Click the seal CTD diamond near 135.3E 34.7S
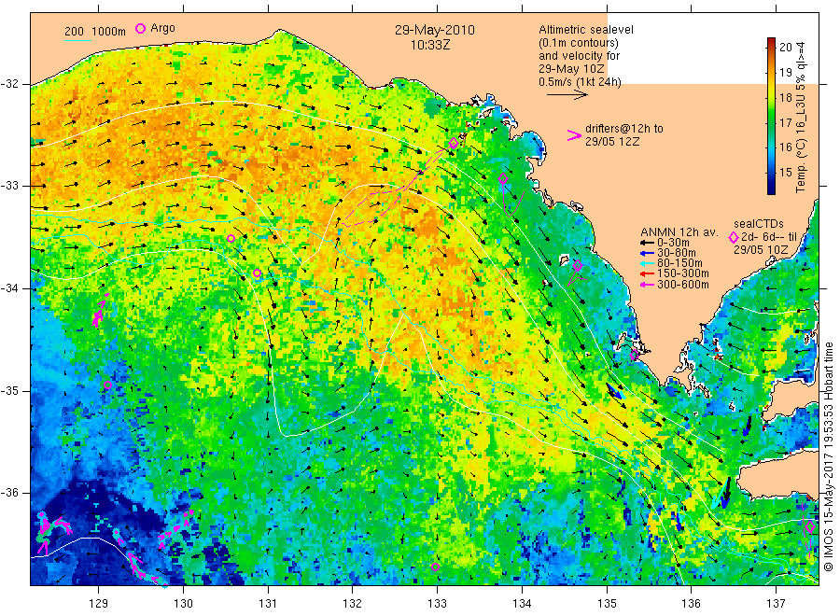The width and height of the screenshot is (840, 616). click(x=633, y=356)
